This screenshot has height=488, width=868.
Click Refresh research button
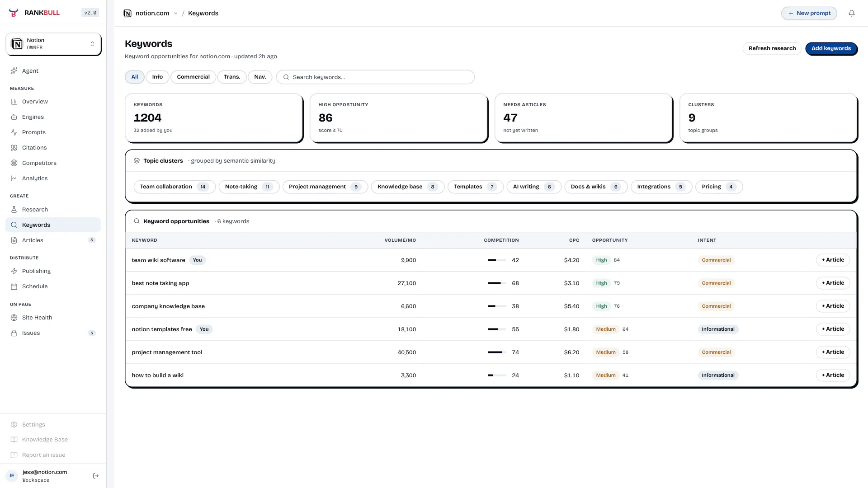(772, 48)
